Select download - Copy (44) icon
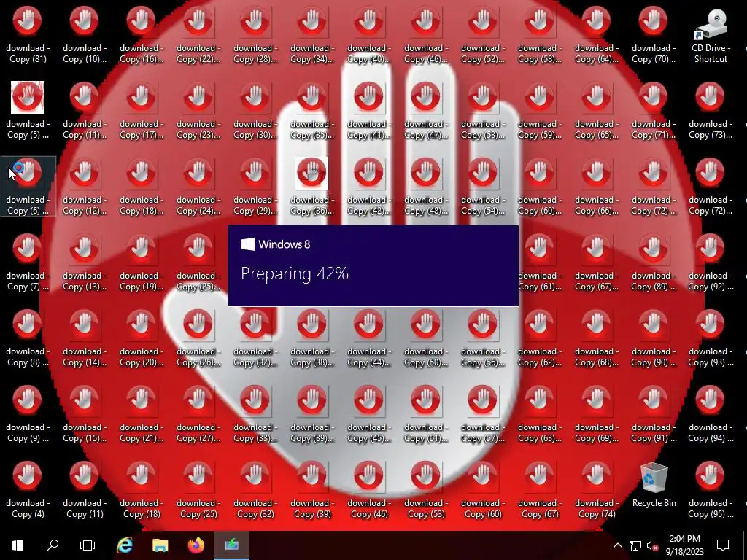 point(368,338)
